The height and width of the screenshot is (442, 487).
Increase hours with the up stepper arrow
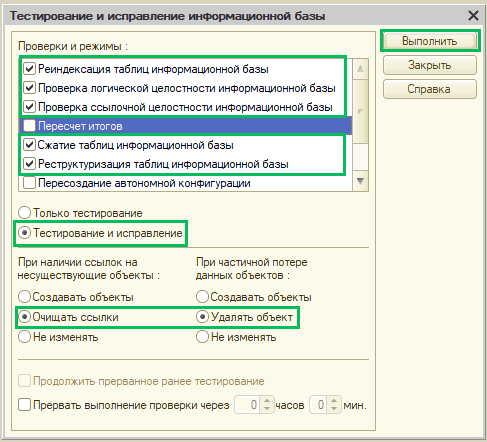267,400
